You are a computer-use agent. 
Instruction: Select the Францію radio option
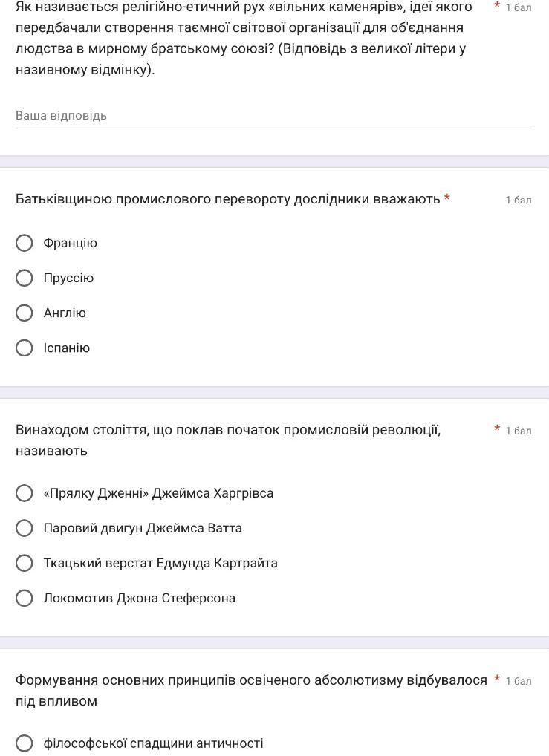(x=25, y=243)
